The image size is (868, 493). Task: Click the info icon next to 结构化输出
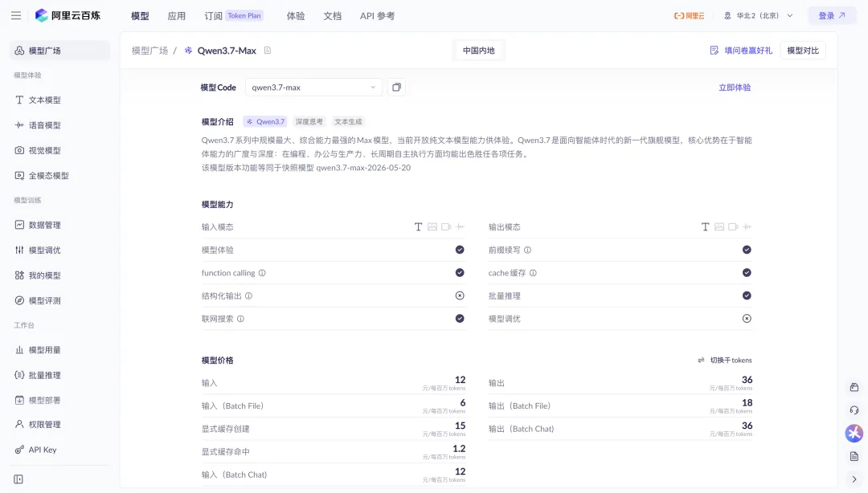click(248, 296)
